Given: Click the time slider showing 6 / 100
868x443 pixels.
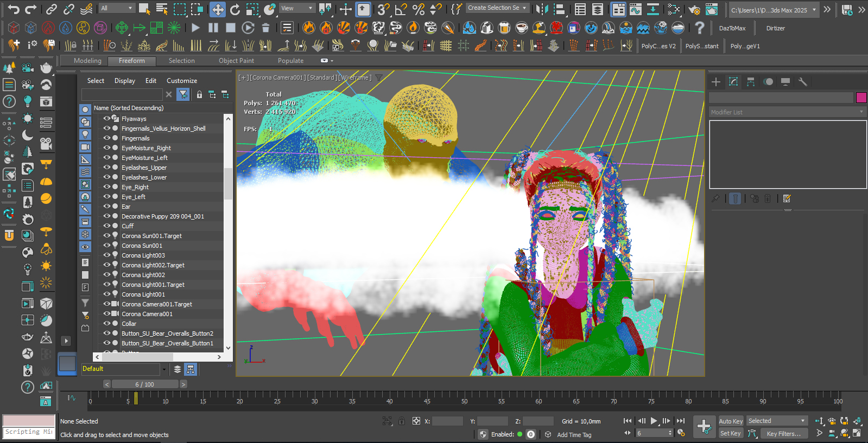Looking at the screenshot, I should pos(144,384).
